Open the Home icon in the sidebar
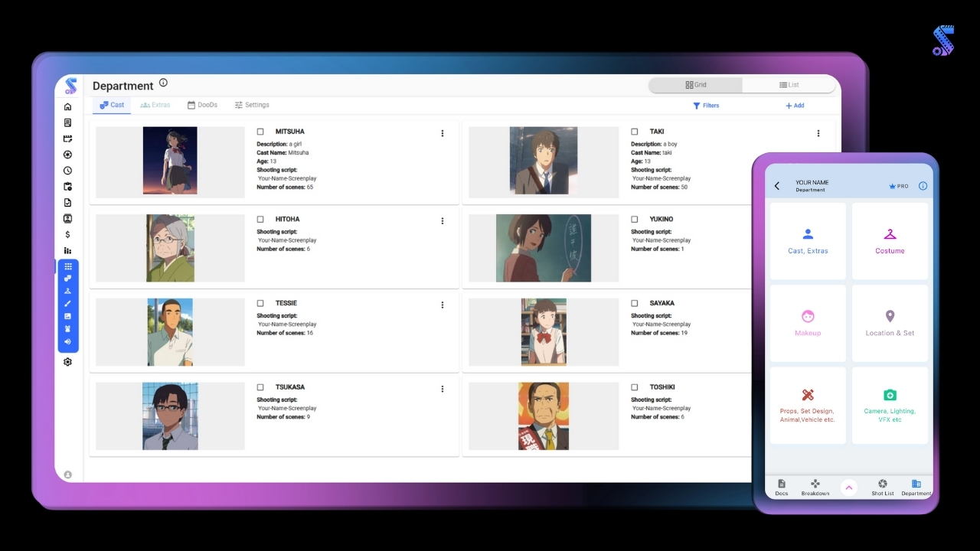Image resolution: width=980 pixels, height=551 pixels. (67, 107)
